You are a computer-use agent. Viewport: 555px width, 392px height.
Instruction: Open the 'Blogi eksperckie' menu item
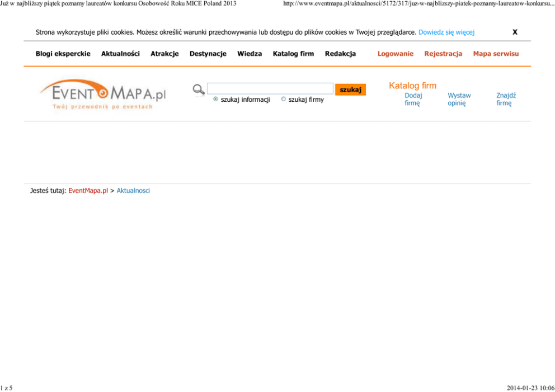pos(63,54)
